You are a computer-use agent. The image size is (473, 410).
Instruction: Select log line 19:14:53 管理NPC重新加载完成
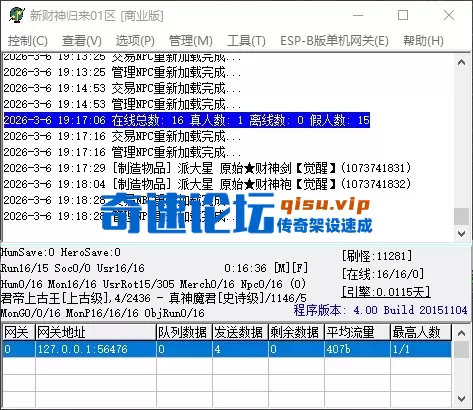pos(122,104)
